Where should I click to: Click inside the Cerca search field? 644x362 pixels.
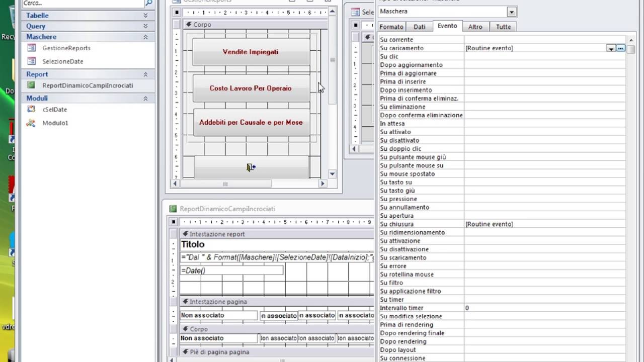[x=83, y=3]
